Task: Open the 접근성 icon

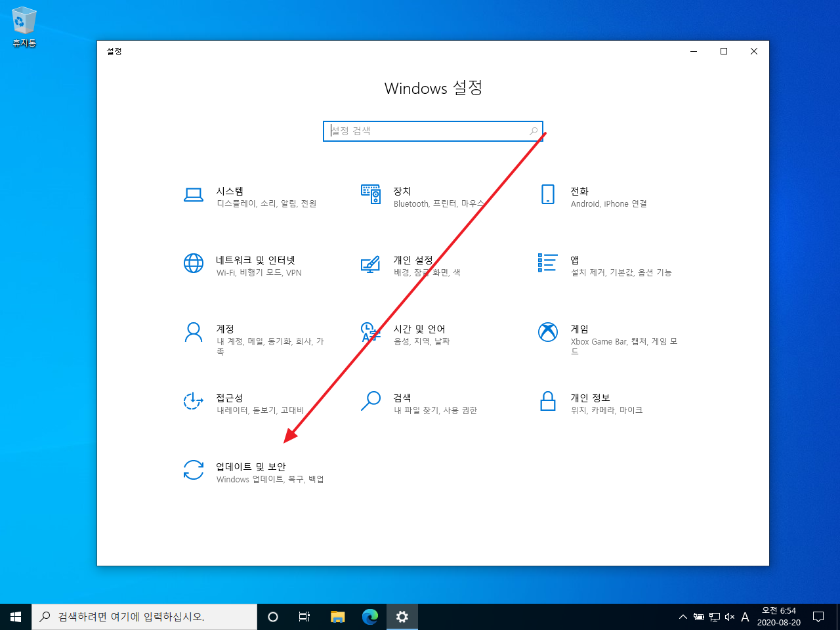Action: (194, 401)
